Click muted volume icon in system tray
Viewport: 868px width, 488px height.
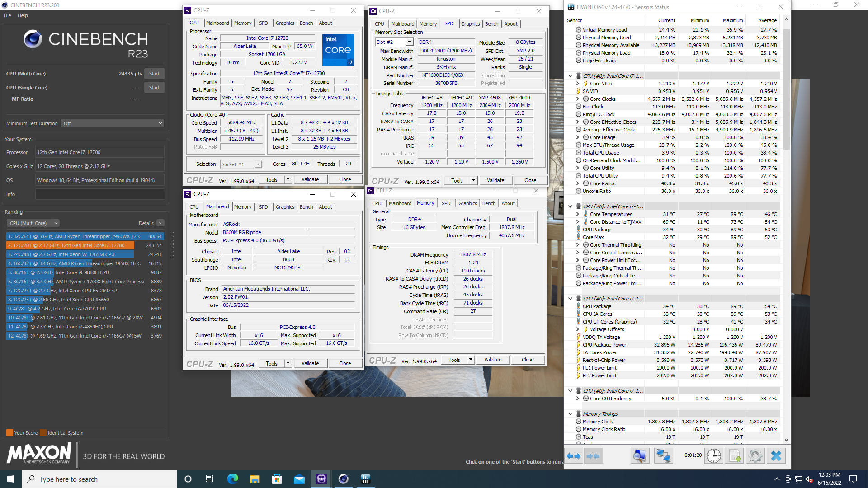(x=810, y=479)
